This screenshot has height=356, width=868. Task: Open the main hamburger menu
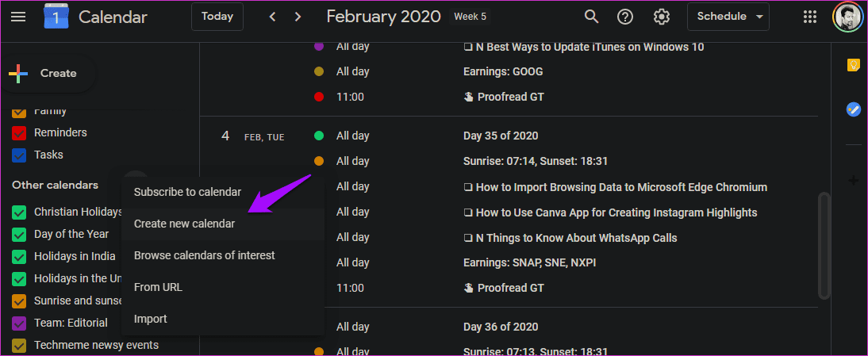coord(18,17)
